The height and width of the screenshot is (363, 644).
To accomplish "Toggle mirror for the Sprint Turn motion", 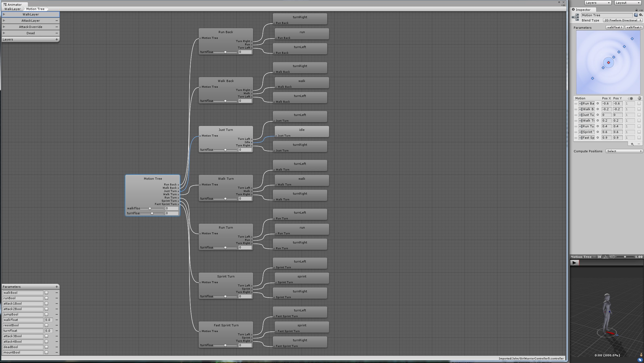I will tap(639, 132).
